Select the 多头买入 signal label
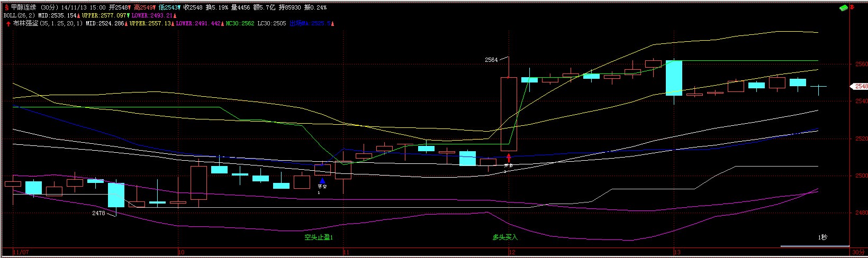Image resolution: width=868 pixels, height=258 pixels. pos(505,237)
